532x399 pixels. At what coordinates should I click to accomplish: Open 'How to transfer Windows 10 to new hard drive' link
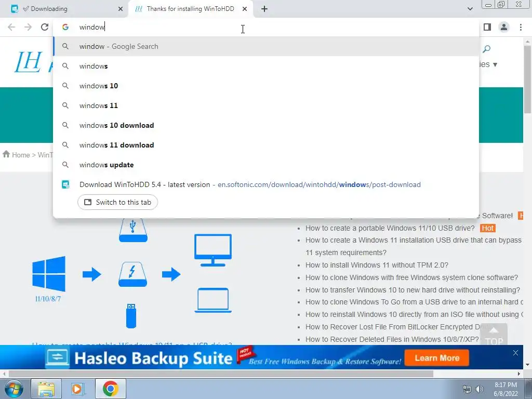point(413,290)
